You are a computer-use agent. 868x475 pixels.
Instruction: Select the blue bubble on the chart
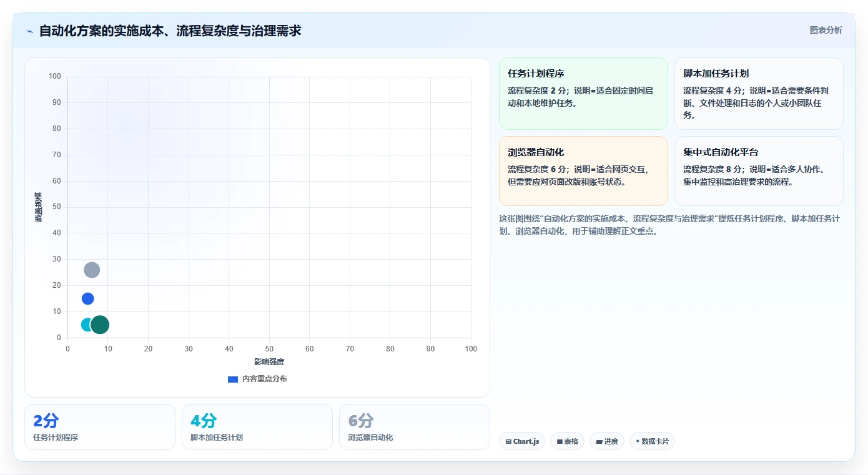point(88,298)
